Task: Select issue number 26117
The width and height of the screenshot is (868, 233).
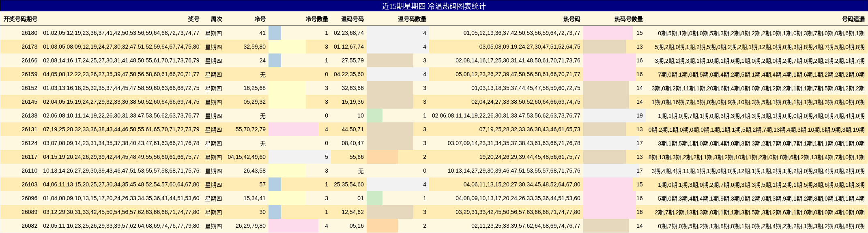Action: click(29, 157)
